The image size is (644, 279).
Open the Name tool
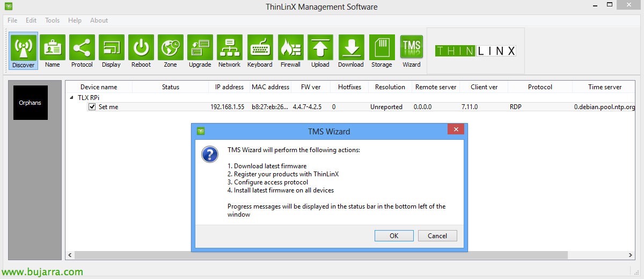pyautogui.click(x=53, y=51)
